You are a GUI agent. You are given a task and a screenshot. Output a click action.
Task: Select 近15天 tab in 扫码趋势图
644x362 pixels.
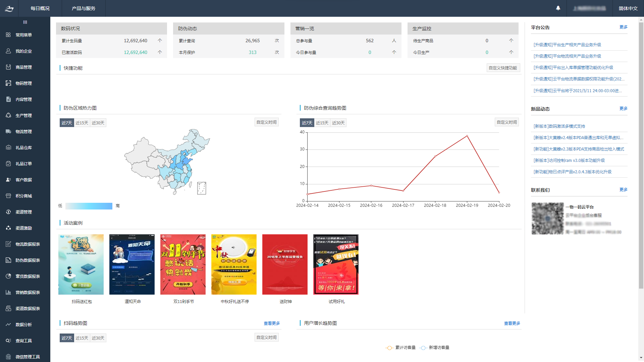coord(82,338)
